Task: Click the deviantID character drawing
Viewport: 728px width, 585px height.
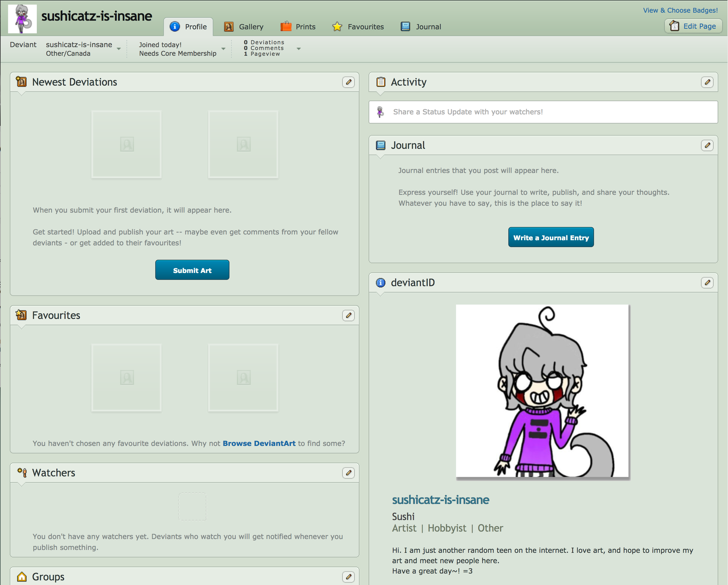Action: (x=542, y=391)
